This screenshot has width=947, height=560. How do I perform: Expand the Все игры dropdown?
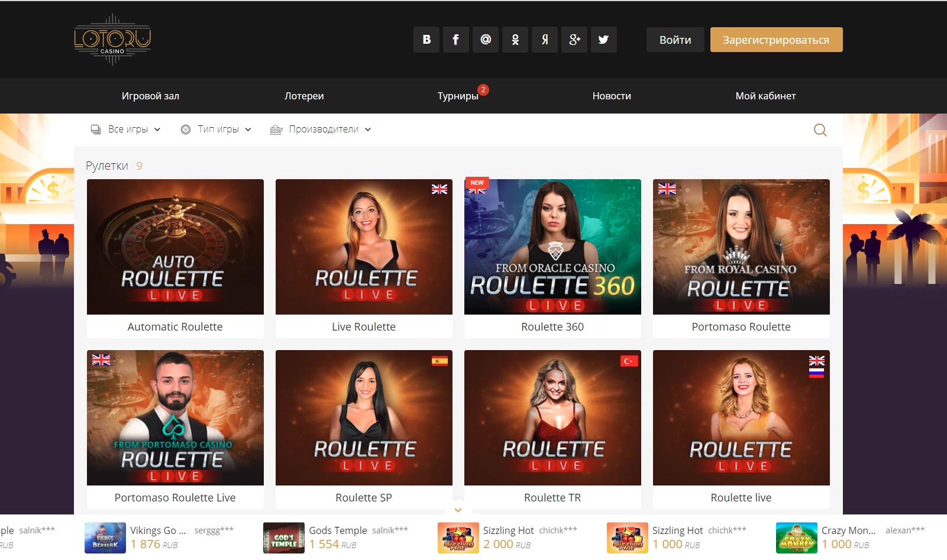tap(125, 130)
